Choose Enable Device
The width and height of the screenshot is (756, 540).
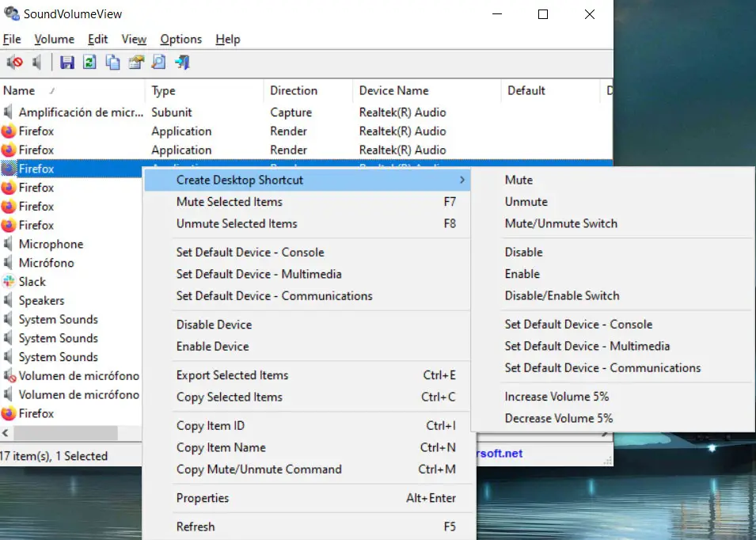pos(307,346)
